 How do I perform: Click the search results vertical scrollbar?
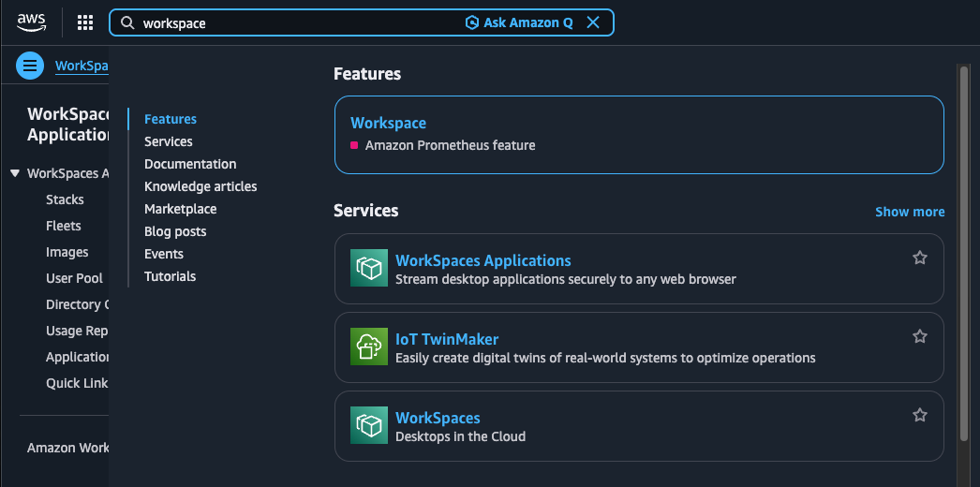click(962, 253)
